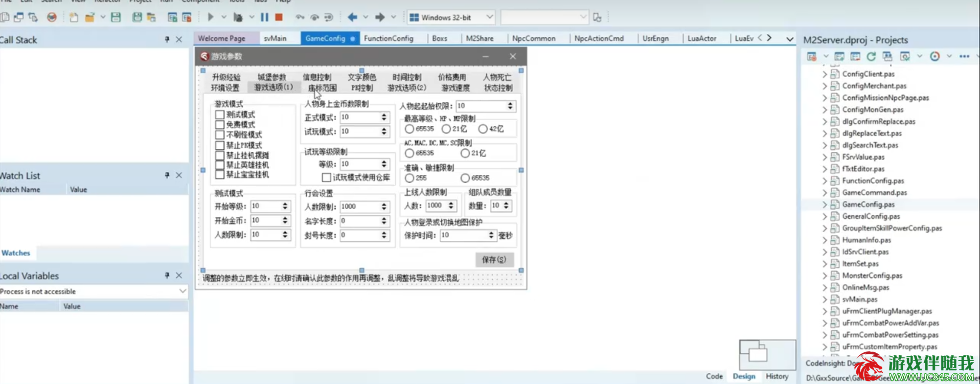The image size is (980, 384).
Task: Click the Save floppy disk toolbar icon
Action: coord(116,17)
